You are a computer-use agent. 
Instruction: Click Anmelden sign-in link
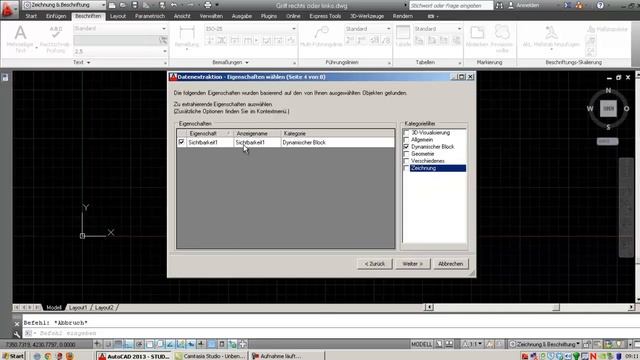tap(528, 5)
